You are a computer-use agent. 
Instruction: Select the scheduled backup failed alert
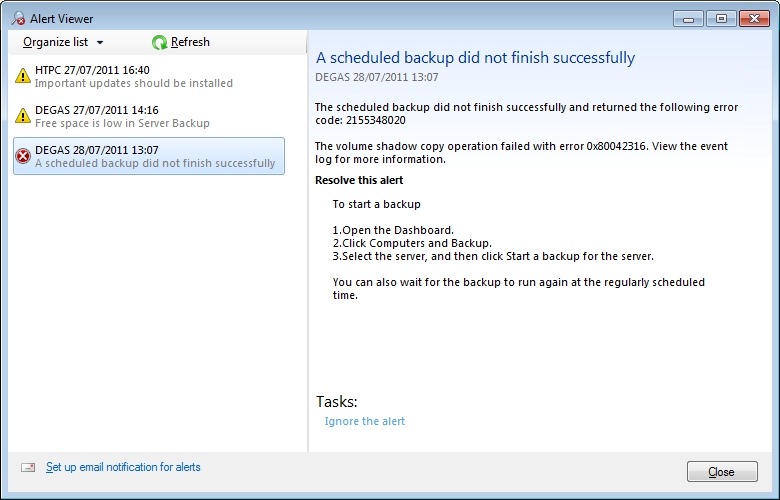[150, 157]
